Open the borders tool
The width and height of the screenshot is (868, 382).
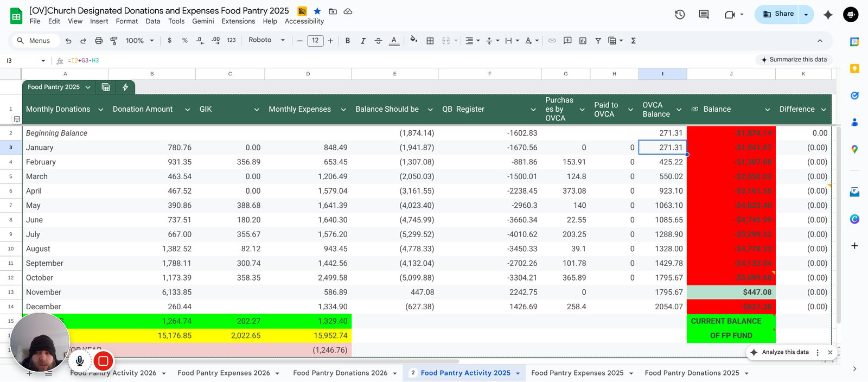click(x=430, y=41)
